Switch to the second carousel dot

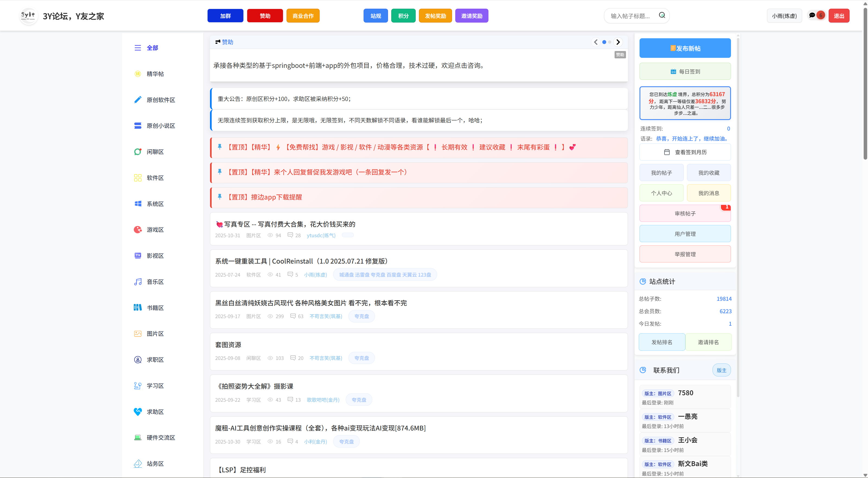pyautogui.click(x=610, y=42)
